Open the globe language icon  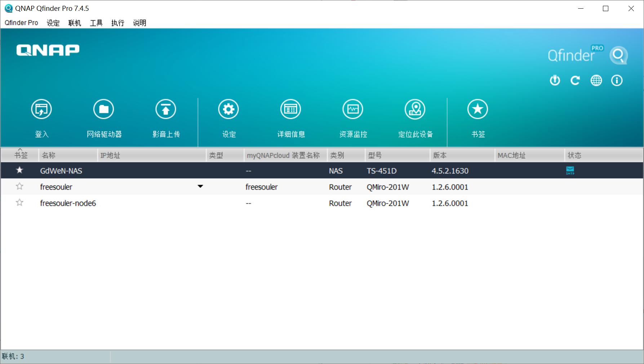point(596,80)
